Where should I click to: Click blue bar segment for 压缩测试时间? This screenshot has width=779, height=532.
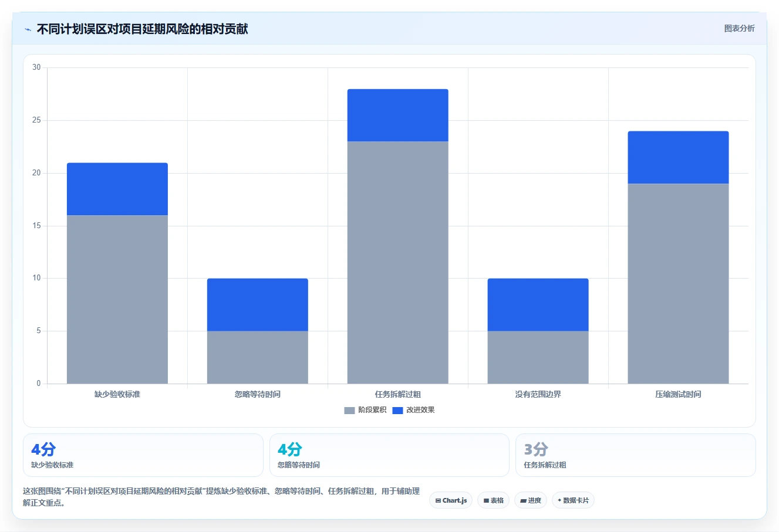[x=679, y=157]
